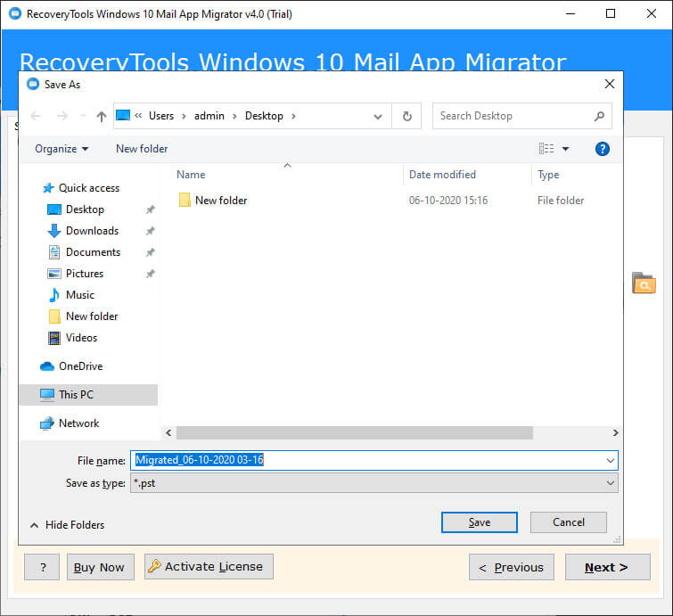This screenshot has width=673, height=616.
Task: Expand chevron after Desktop breadcrumb
Action: [293, 116]
